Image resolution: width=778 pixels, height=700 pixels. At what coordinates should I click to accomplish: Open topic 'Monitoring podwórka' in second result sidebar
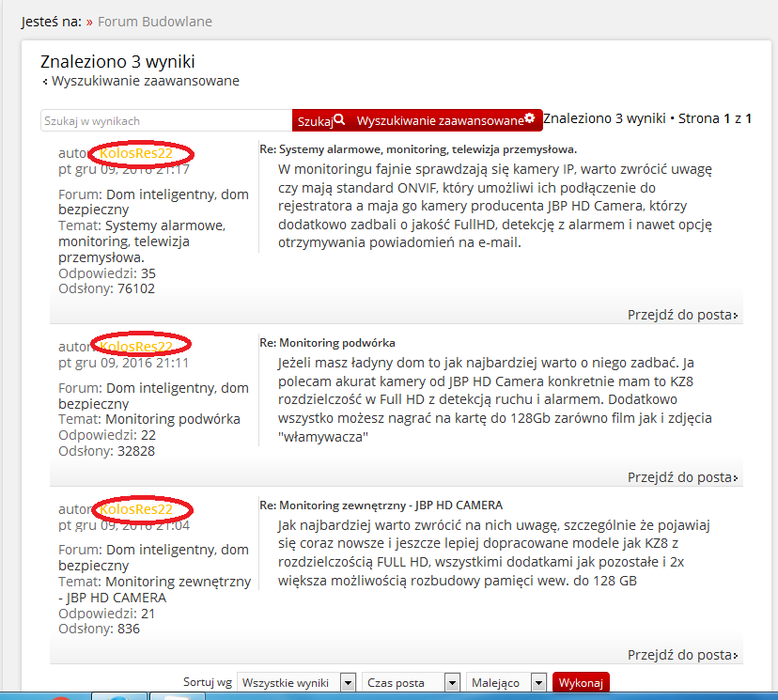(x=172, y=419)
